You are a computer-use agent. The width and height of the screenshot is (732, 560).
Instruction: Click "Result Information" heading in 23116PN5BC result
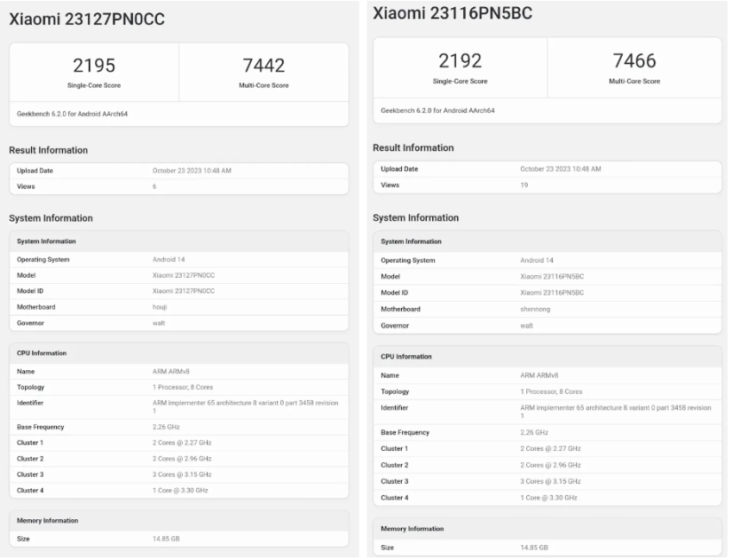coord(413,148)
